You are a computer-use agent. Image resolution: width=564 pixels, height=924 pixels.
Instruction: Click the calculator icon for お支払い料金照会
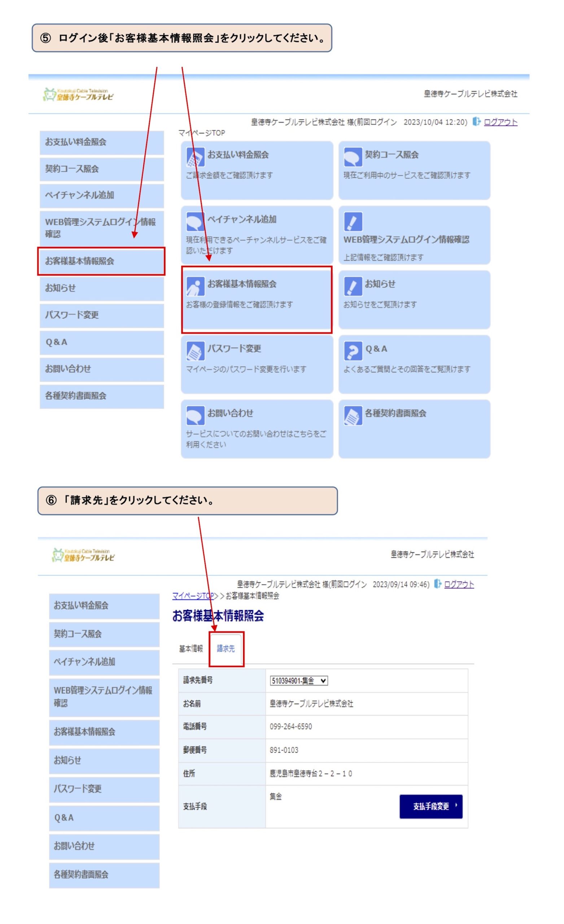click(x=195, y=157)
